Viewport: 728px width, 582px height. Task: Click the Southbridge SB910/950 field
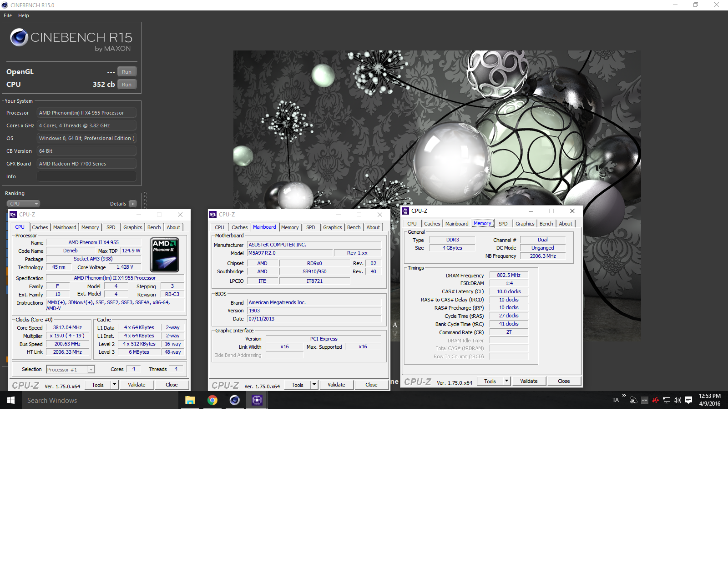click(x=314, y=271)
